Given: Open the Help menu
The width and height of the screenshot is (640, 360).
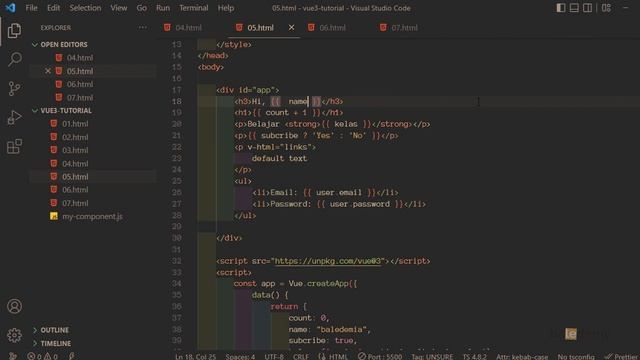Looking at the screenshot, I should click(226, 8).
